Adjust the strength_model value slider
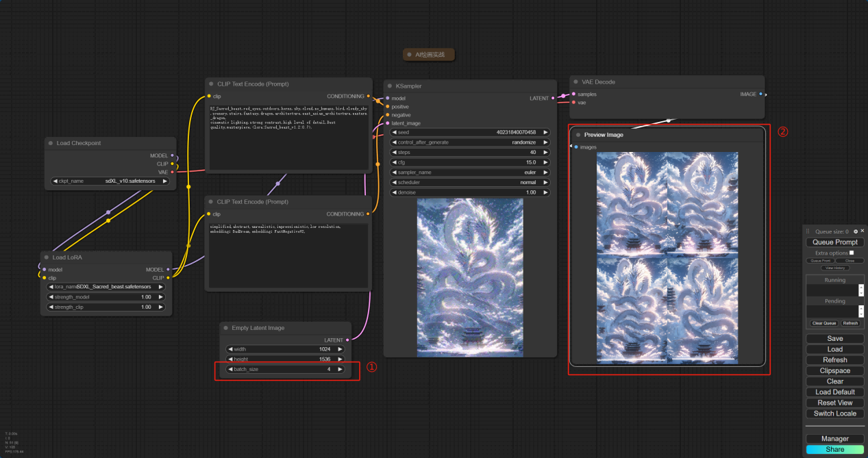This screenshot has height=458, width=868. pos(106,297)
